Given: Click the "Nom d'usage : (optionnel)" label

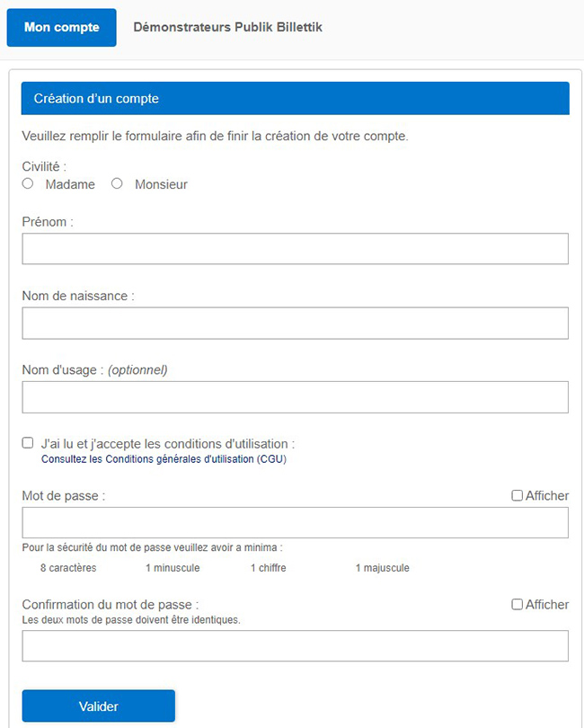Looking at the screenshot, I should (x=94, y=370).
